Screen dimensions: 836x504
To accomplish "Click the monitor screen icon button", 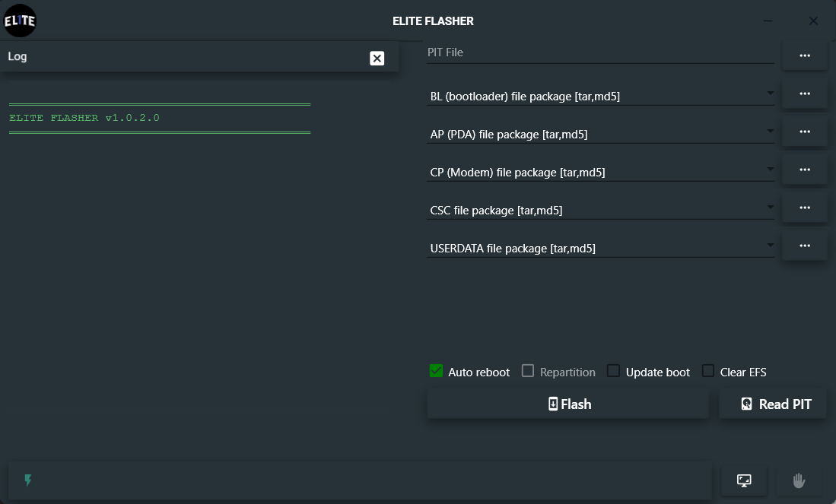I will point(744,480).
